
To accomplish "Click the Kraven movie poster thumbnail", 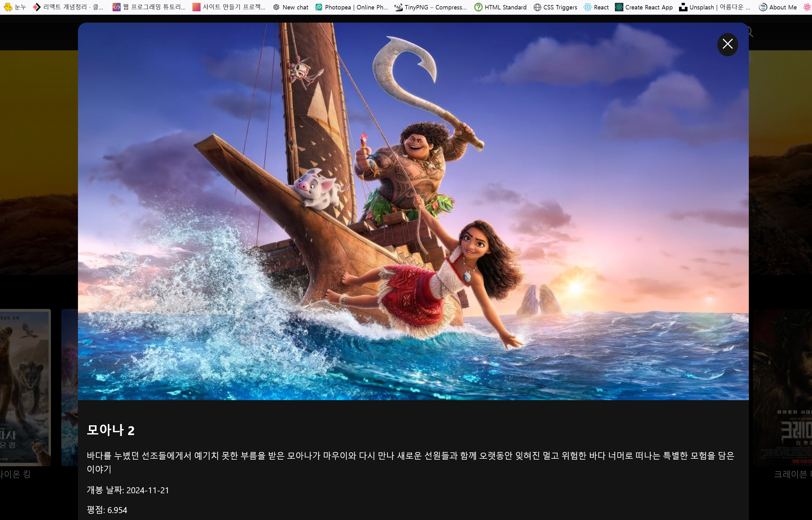I will click(783, 387).
